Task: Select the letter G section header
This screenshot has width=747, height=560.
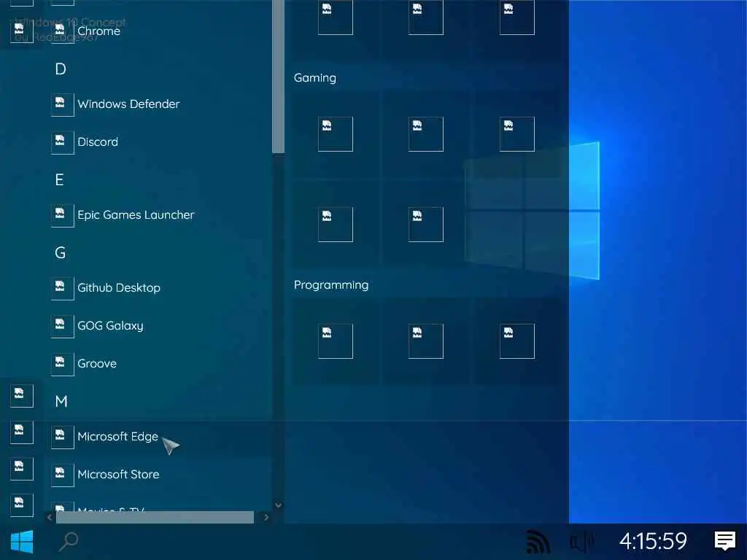Action: [61, 253]
